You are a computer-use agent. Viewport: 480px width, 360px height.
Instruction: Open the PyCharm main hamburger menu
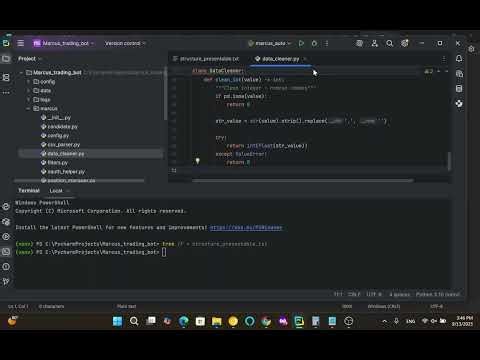click(x=21, y=43)
